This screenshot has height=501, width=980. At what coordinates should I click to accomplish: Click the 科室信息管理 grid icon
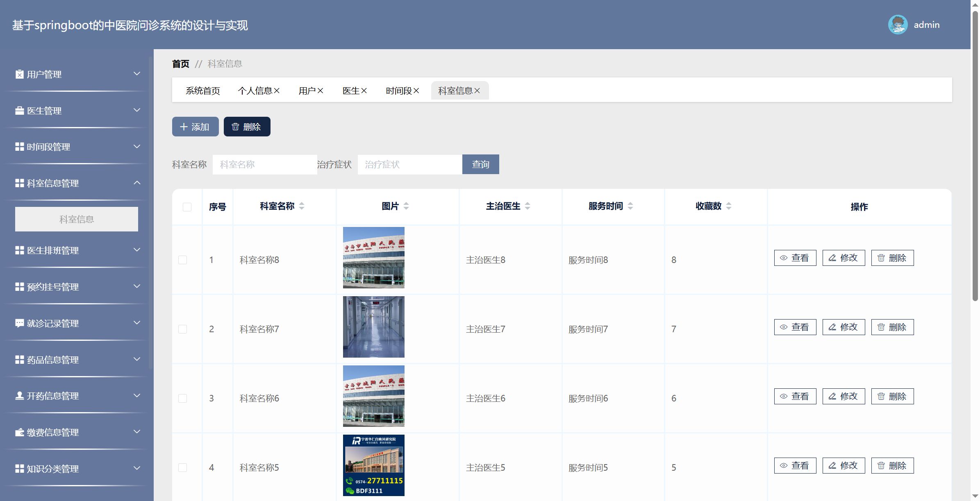(19, 183)
